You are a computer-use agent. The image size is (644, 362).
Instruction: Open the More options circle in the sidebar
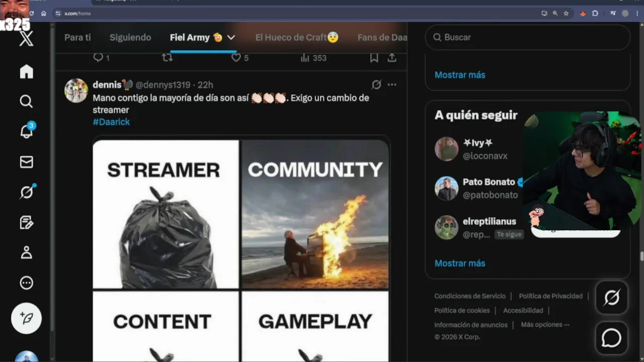26,283
